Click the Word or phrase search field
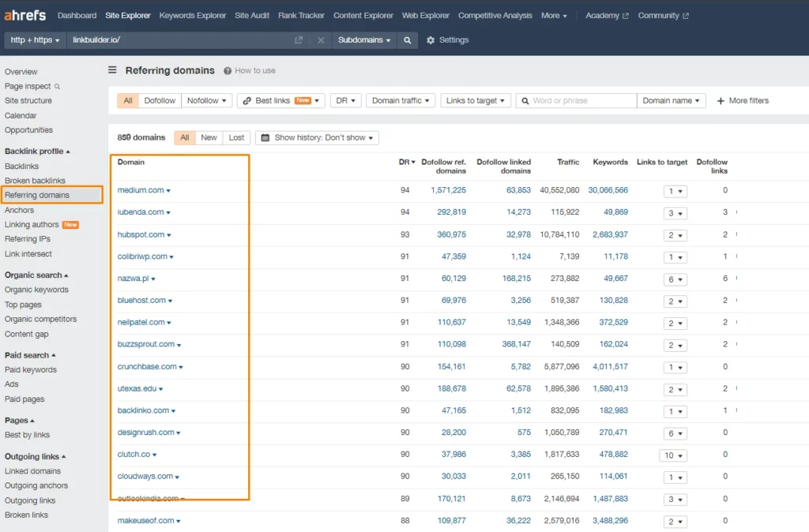The image size is (809, 532). [x=576, y=100]
